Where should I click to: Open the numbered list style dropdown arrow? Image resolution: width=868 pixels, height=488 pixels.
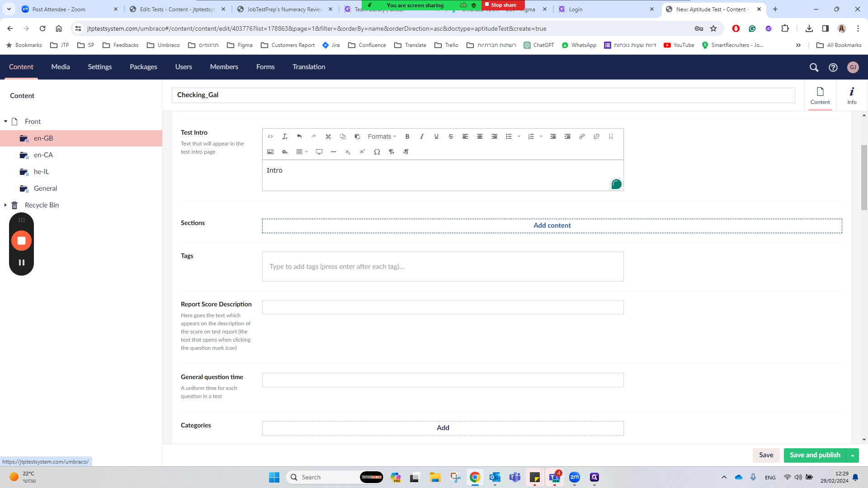[541, 136]
